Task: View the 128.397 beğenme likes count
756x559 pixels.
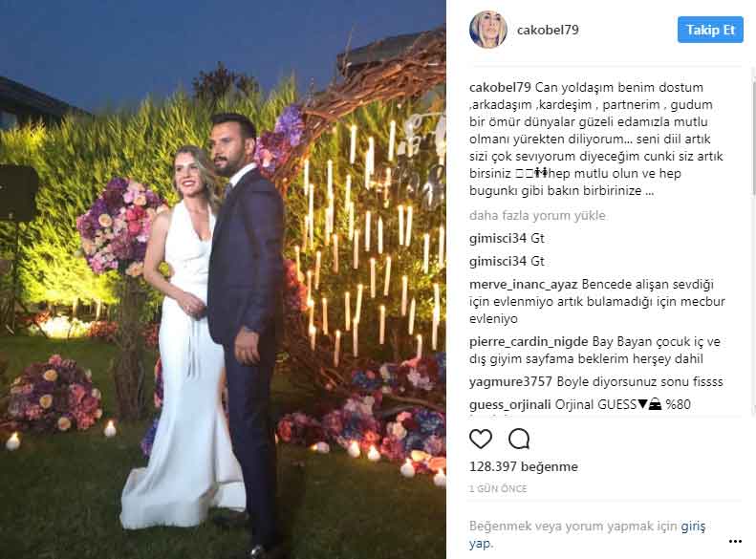Action: [x=523, y=466]
